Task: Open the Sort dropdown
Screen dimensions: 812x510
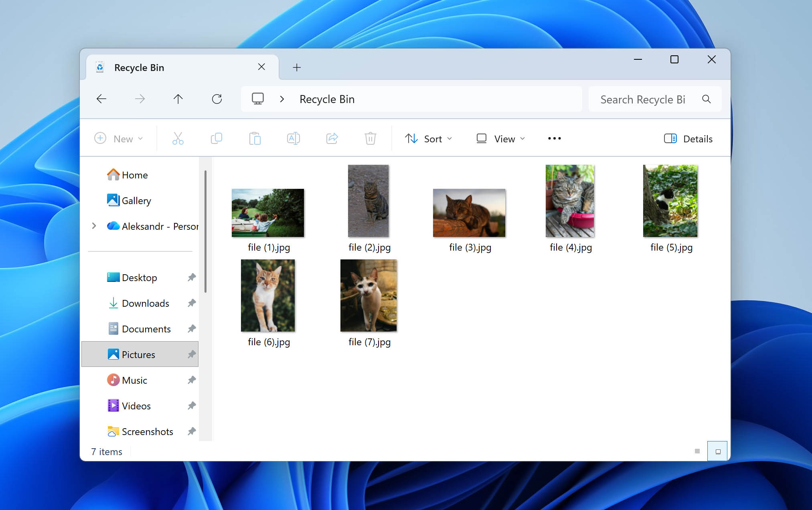Action: [x=429, y=138]
